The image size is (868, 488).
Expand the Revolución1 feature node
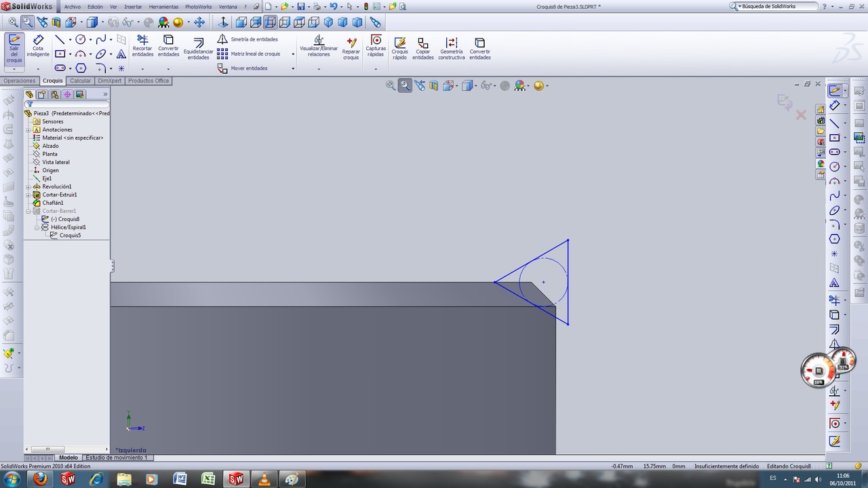28,186
